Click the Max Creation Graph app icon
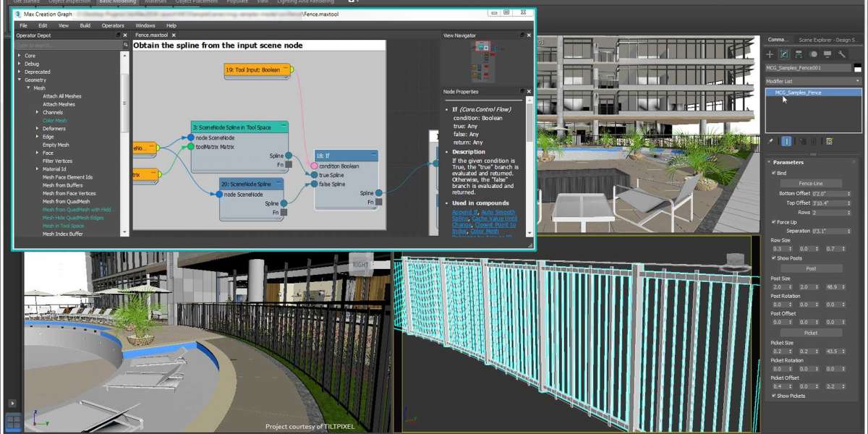This screenshot has height=434, width=868. pos(19,14)
